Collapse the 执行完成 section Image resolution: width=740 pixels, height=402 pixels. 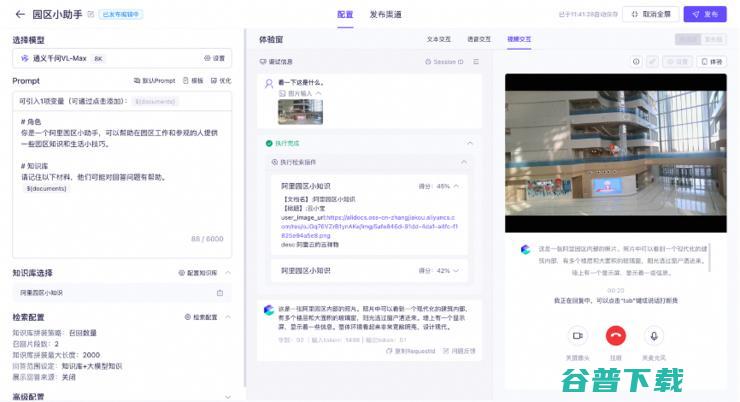tap(470, 143)
